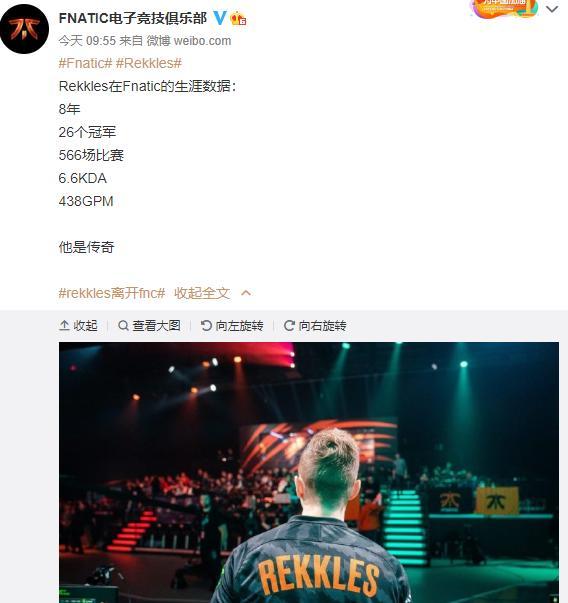Rotate the image right with the 向右旋转 icon

[x=289, y=326]
